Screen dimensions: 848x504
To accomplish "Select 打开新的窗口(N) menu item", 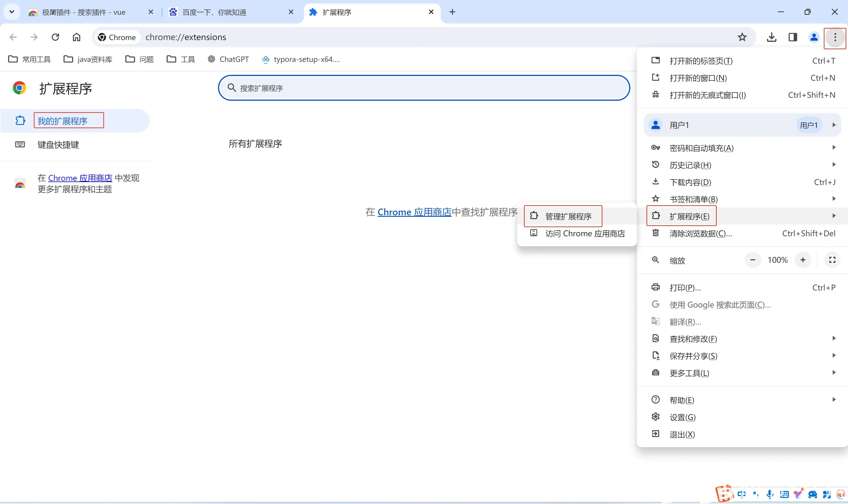I will [x=742, y=78].
